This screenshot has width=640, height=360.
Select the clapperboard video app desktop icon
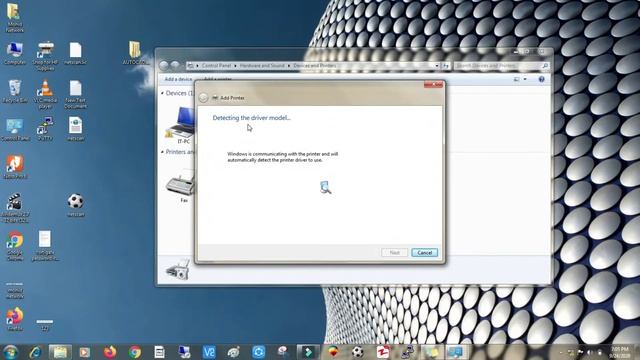[15, 208]
